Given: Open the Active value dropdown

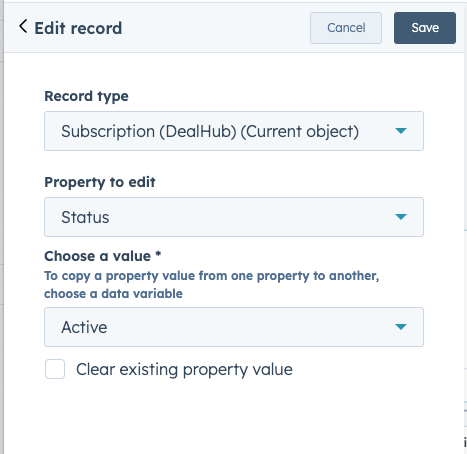Looking at the screenshot, I should 234,327.
